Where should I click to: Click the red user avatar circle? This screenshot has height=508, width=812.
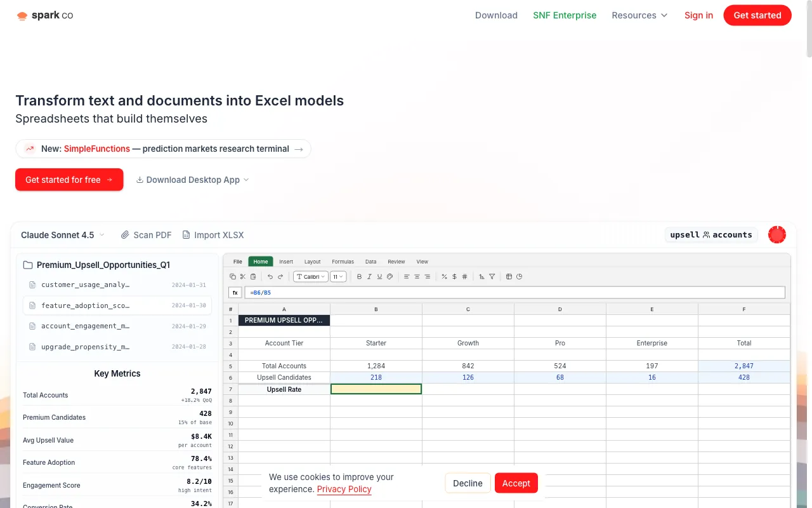click(x=777, y=234)
